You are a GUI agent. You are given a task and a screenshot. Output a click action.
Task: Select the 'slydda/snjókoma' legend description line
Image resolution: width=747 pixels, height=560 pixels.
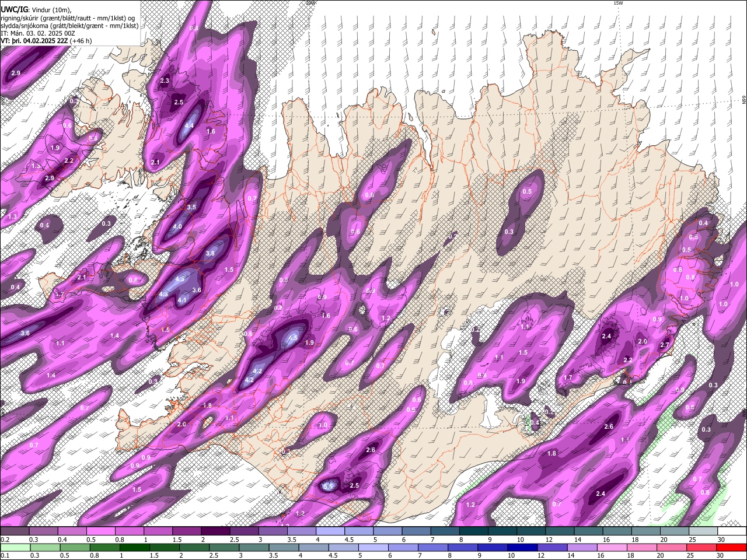coord(69,26)
